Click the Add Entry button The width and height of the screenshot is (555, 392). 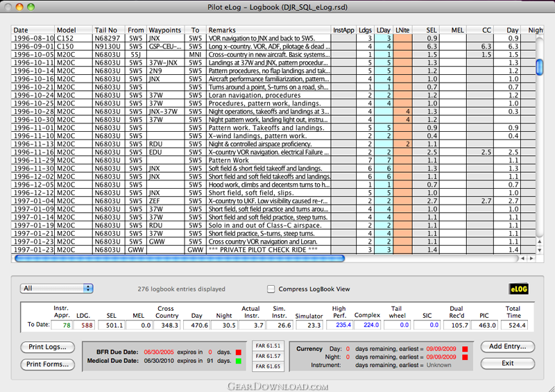tap(508, 346)
